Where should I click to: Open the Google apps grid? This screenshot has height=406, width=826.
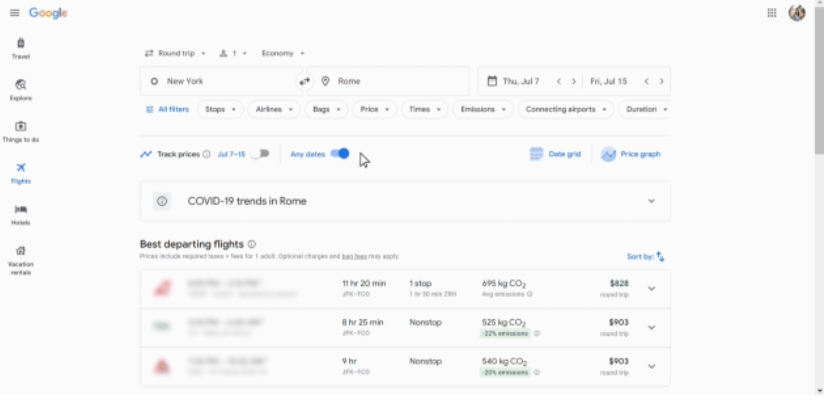click(x=772, y=13)
